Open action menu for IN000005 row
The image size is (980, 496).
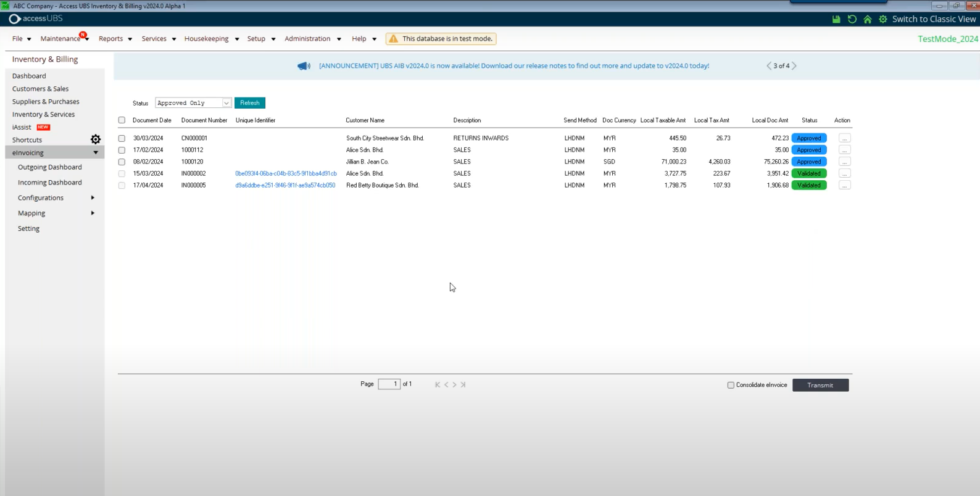[x=845, y=185]
